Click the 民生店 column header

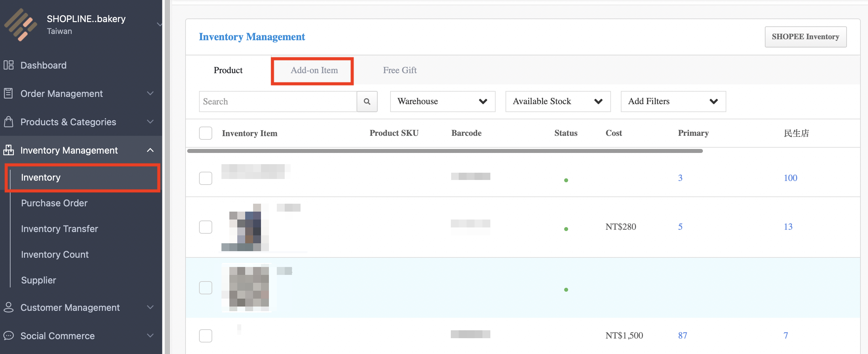[796, 133]
